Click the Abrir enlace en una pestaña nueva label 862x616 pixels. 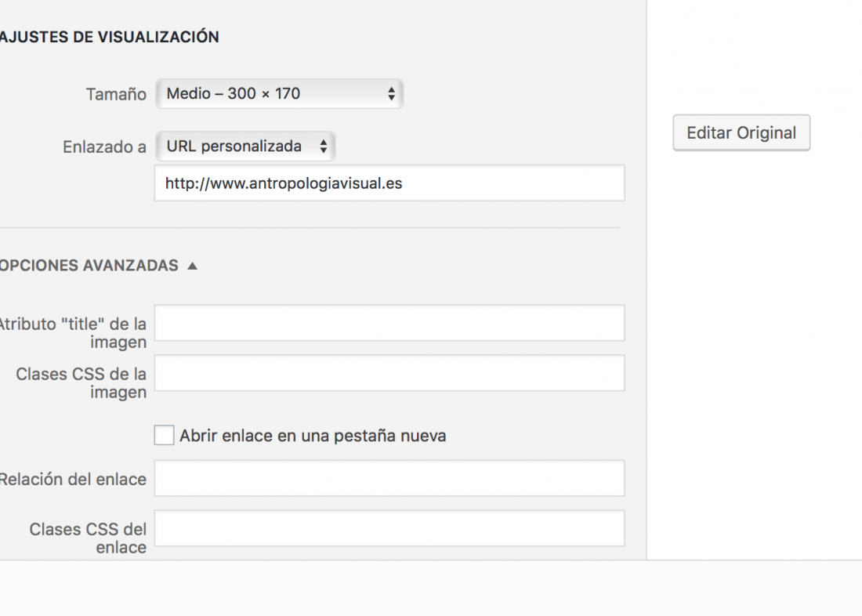[313, 436]
